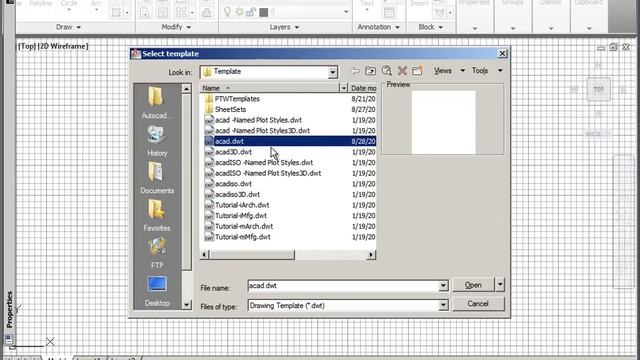
Task: Close the Select template dialog
Action: click(502, 53)
